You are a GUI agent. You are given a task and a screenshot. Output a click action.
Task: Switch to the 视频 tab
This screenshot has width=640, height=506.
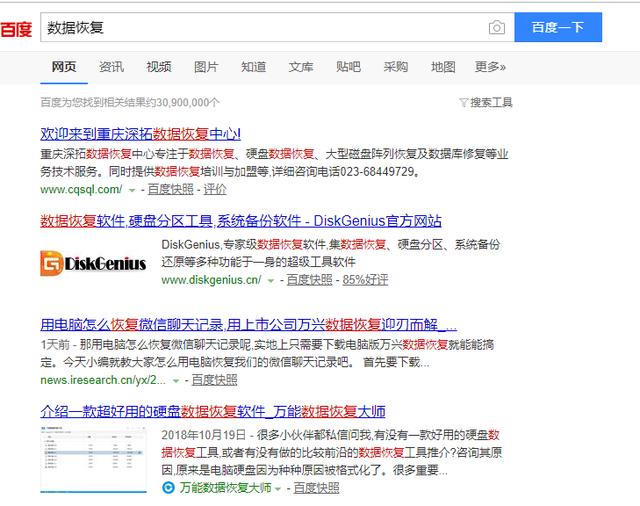point(159,67)
